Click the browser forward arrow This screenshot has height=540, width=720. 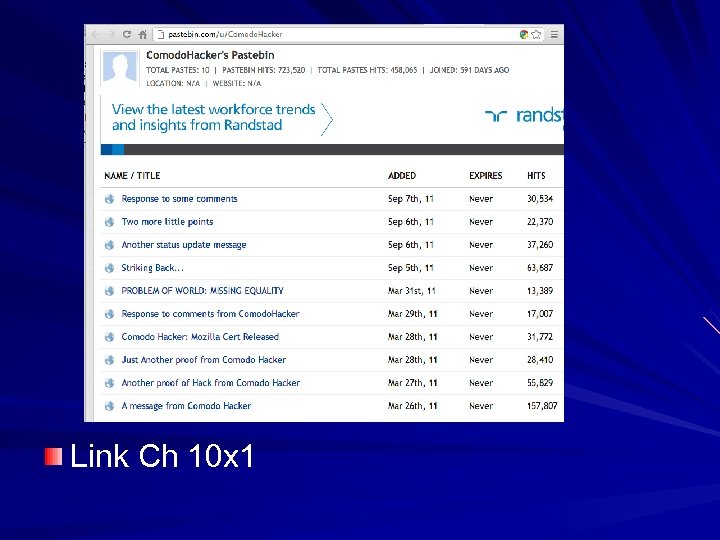tap(111, 34)
